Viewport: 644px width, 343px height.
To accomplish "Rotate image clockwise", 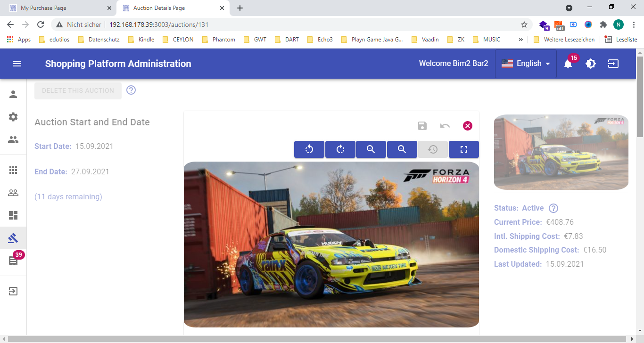I will pyautogui.click(x=340, y=149).
